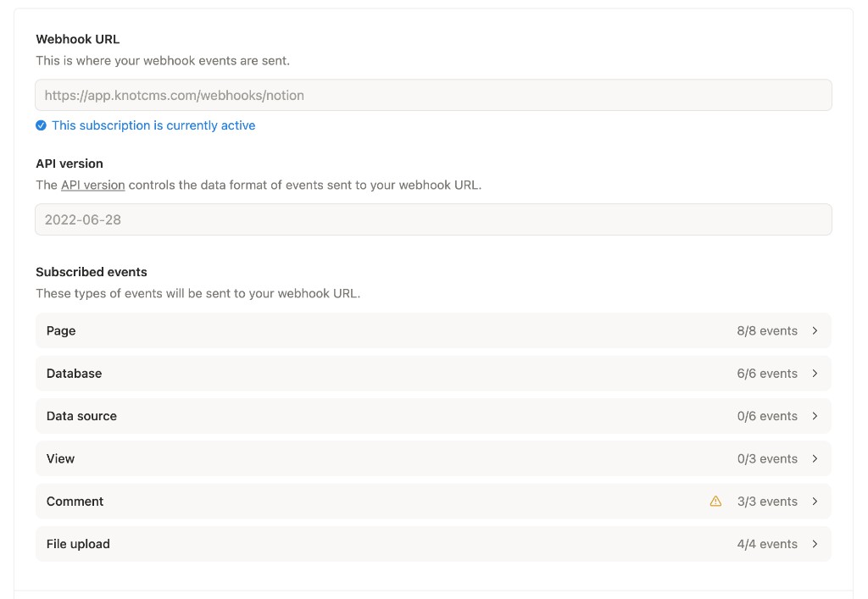
Task: Click the View row label
Action: 60,458
